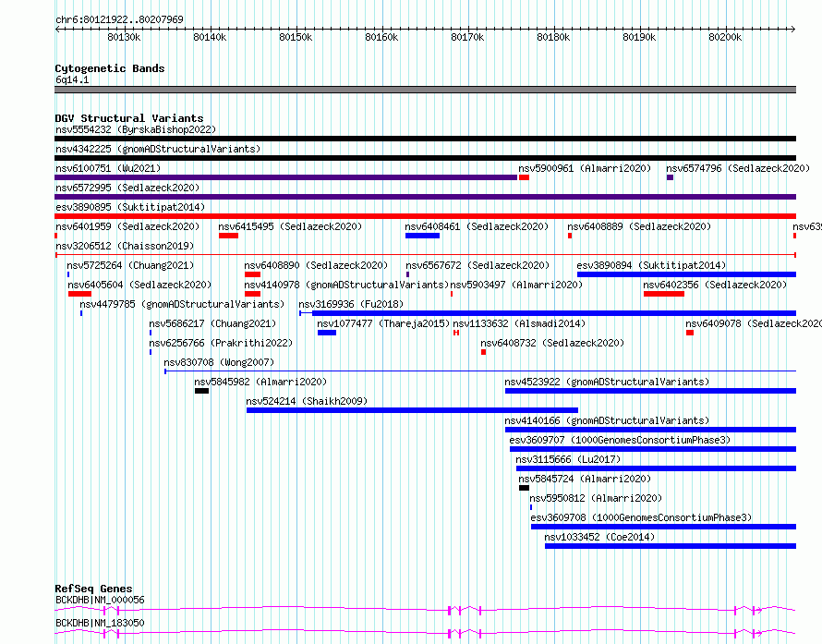Click the blue nsv524214 variant bar
Viewport: 822px width, 644px height.
click(x=412, y=410)
